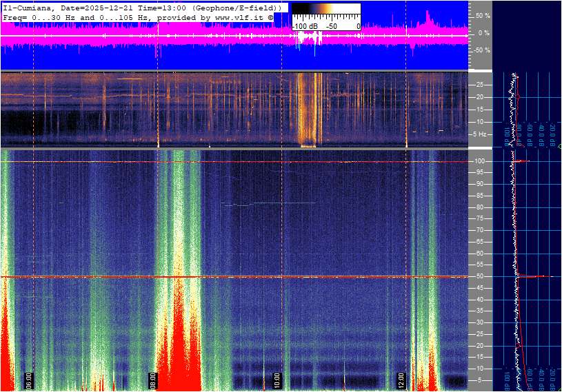Click the -50 % amplitude scale label
This screenshot has width=562, height=392.
click(x=481, y=50)
